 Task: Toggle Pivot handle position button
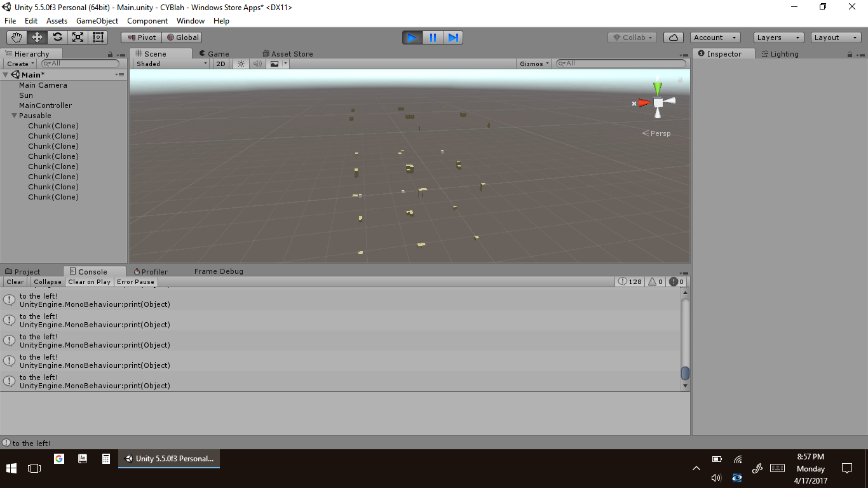coord(142,37)
